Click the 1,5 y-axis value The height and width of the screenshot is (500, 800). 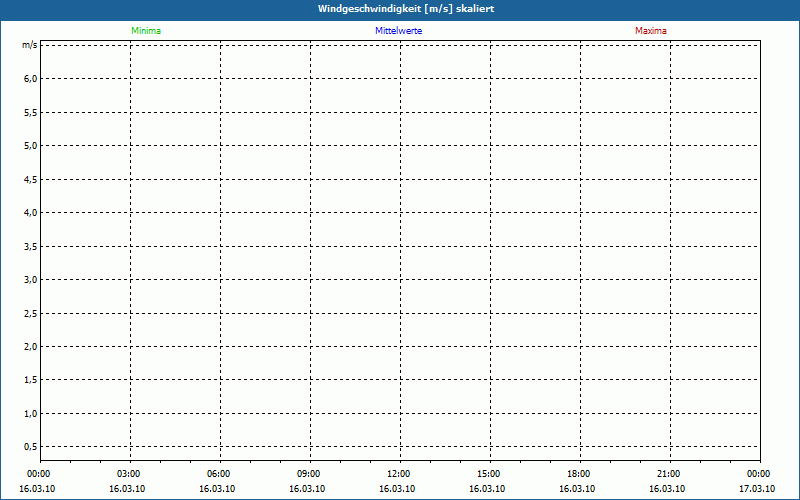click(31, 380)
